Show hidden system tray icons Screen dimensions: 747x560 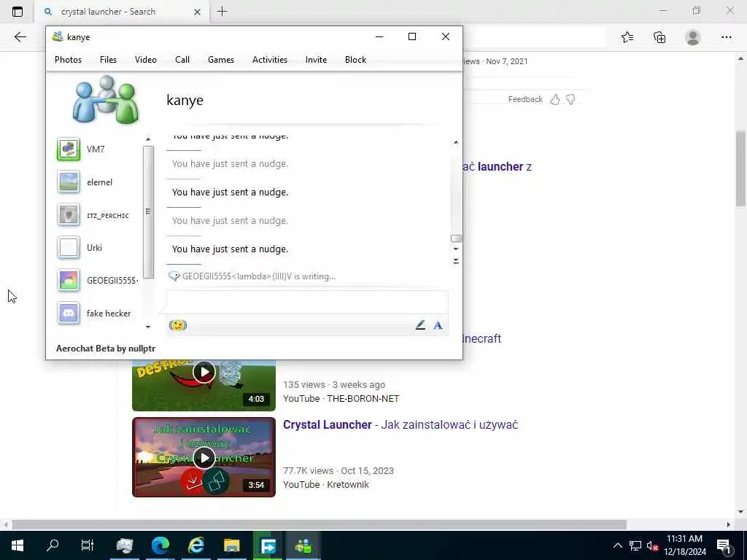[617, 545]
